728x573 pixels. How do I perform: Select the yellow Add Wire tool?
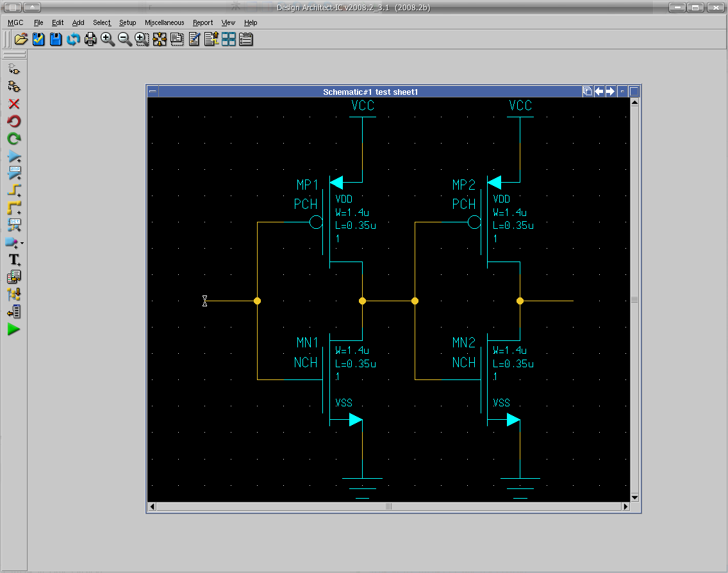point(13,190)
